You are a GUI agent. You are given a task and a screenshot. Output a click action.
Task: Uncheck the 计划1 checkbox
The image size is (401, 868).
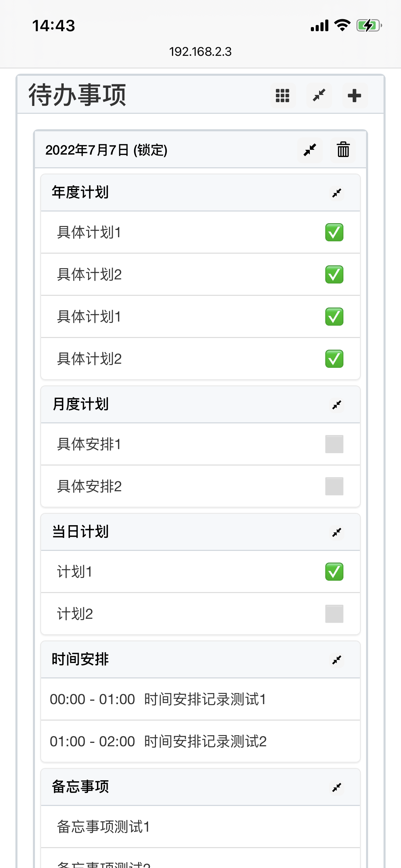click(x=334, y=571)
